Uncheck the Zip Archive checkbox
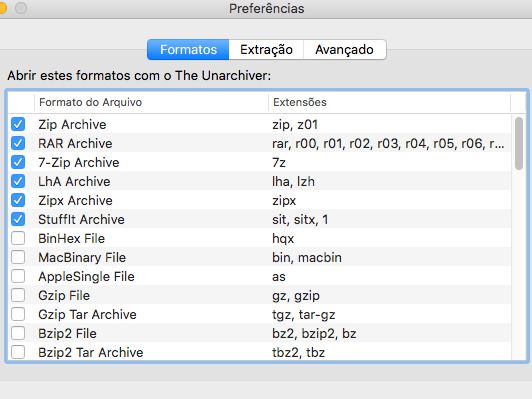The width and height of the screenshot is (532, 399). [18, 124]
